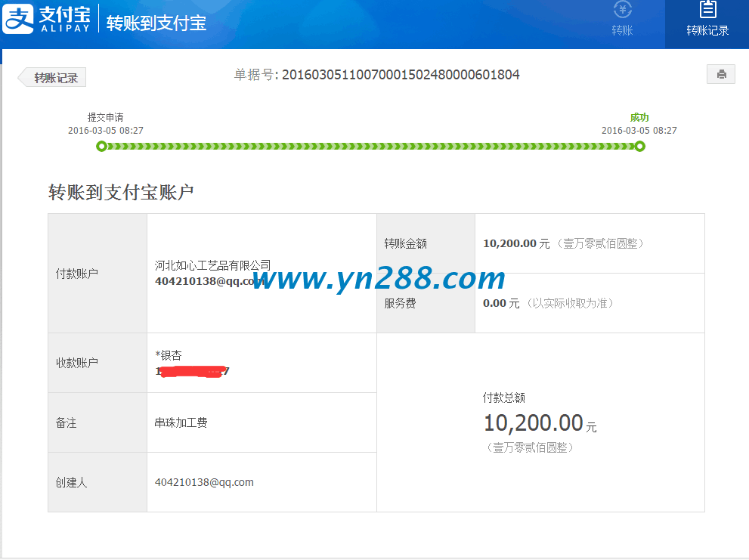Select the 转账记录 navigation tab
The width and height of the screenshot is (749, 560).
tap(707, 24)
